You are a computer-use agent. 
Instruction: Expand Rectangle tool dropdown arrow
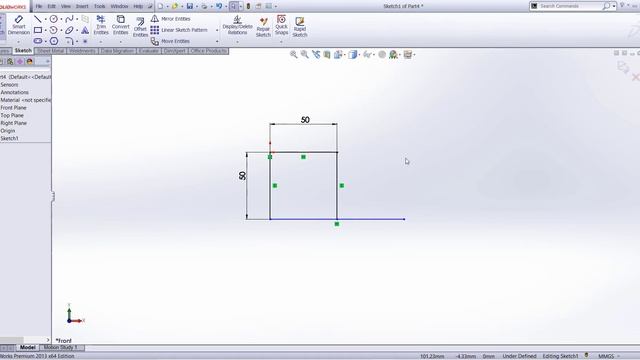coord(45,30)
